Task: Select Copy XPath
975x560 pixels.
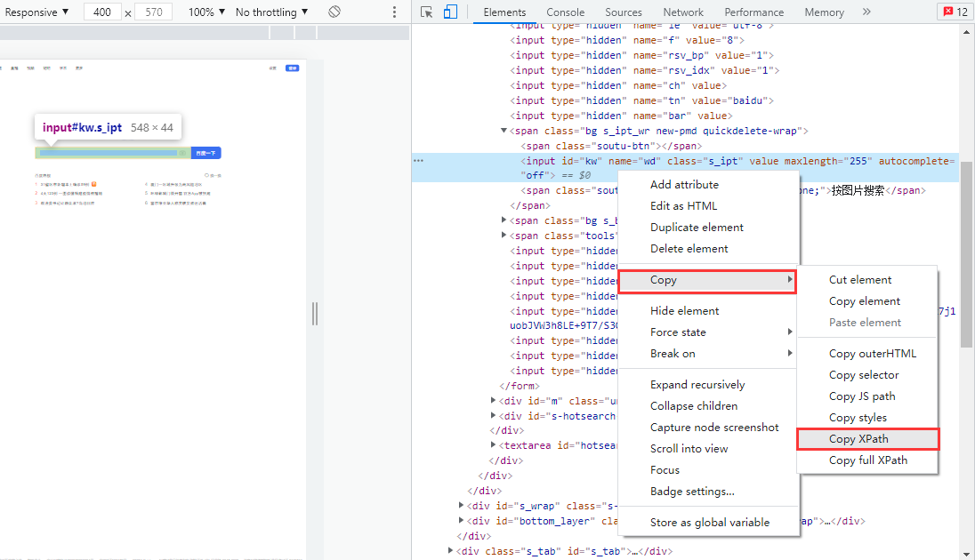Action: tap(867, 439)
